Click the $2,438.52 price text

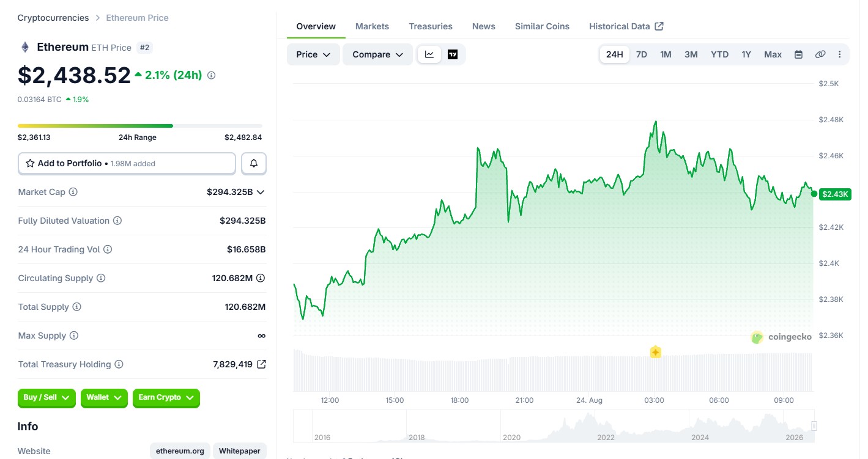[74, 75]
